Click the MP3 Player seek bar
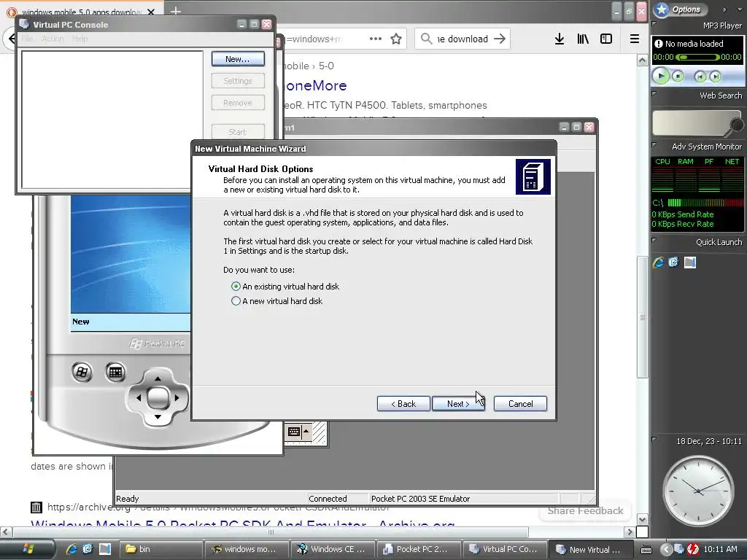The height and width of the screenshot is (560, 747). (697, 57)
